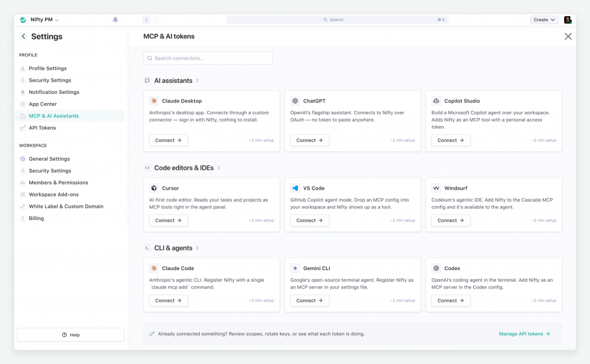Connect ChatGPT
The height and width of the screenshot is (364, 590).
pos(309,141)
